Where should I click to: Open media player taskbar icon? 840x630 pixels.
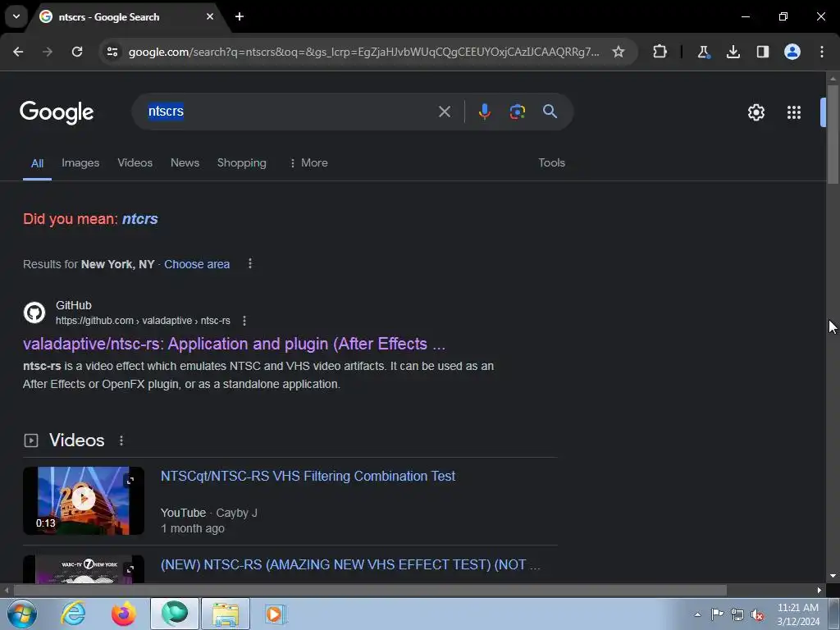click(x=275, y=614)
